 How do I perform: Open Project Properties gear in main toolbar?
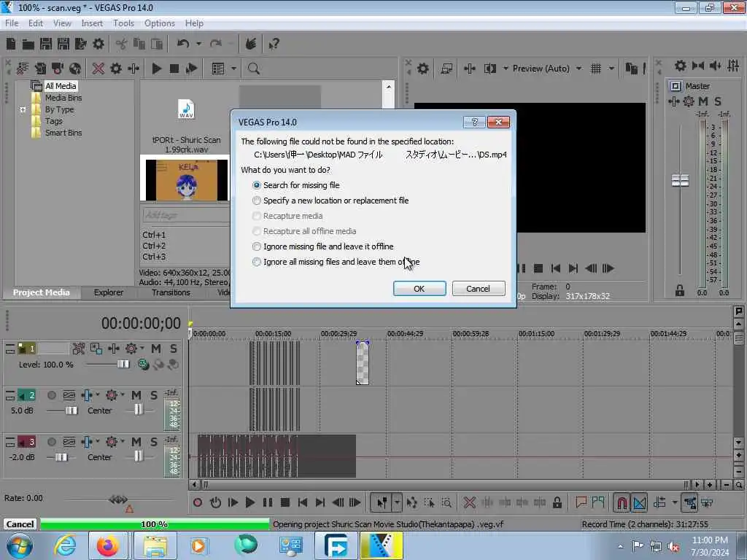[98, 44]
